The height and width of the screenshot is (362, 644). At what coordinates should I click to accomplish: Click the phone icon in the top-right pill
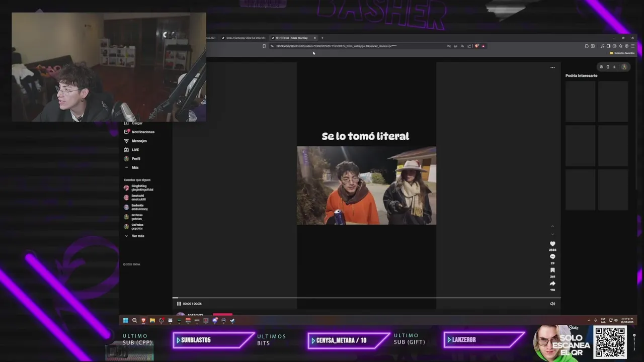608,67
